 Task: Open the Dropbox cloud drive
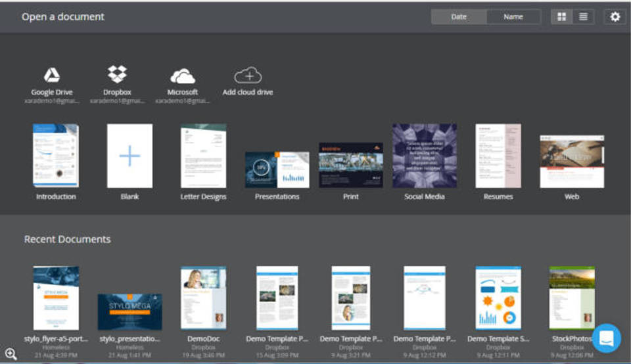[x=117, y=75]
